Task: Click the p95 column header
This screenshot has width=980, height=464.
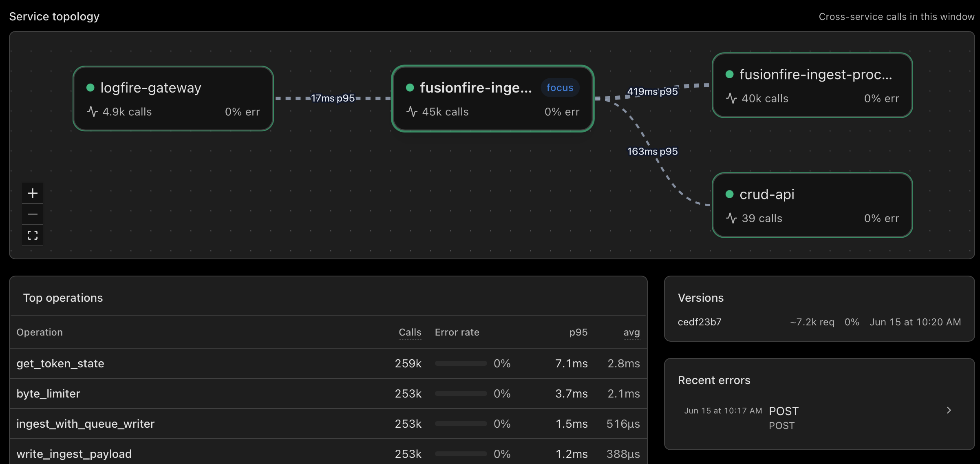Action: coord(578,332)
